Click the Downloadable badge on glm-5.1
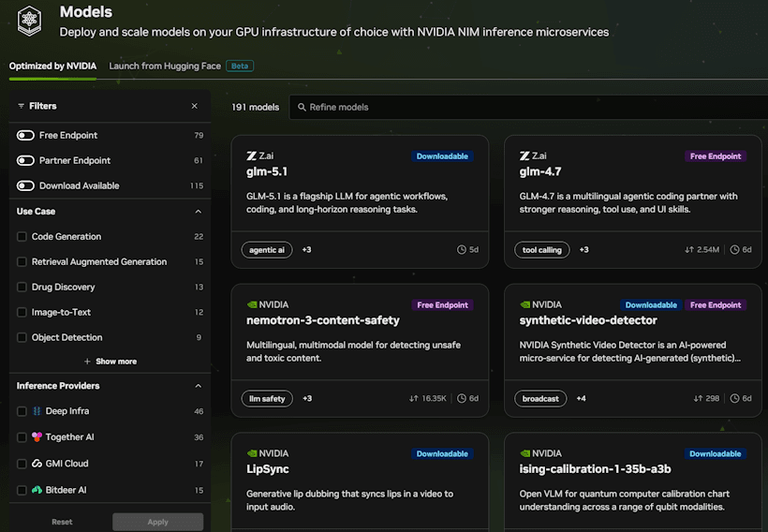Viewport: 768px width, 532px height. click(x=442, y=156)
